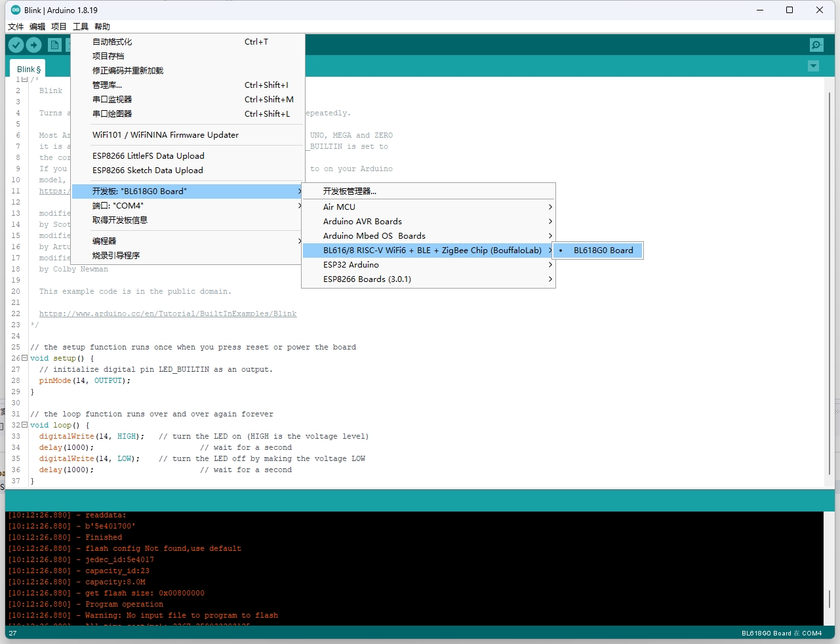Screen dimensions: 840x644
Task: Click the digitalWrite(14, HIGH) code line
Action: pos(204,436)
